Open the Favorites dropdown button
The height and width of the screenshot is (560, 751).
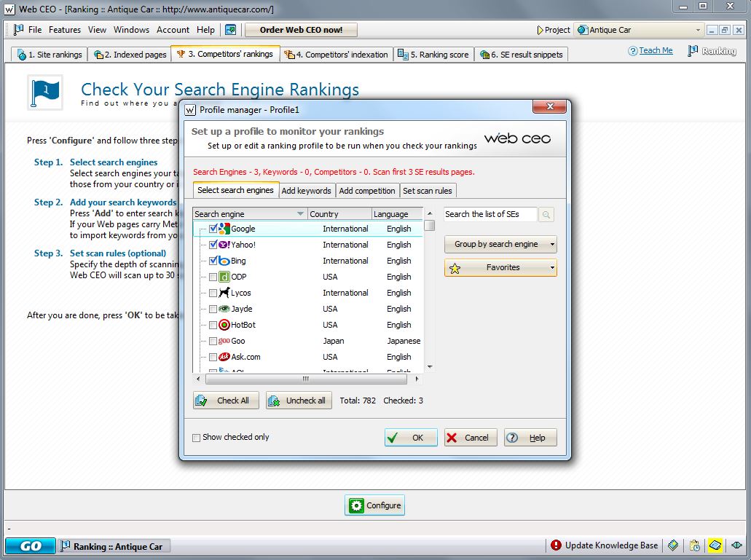[500, 267]
